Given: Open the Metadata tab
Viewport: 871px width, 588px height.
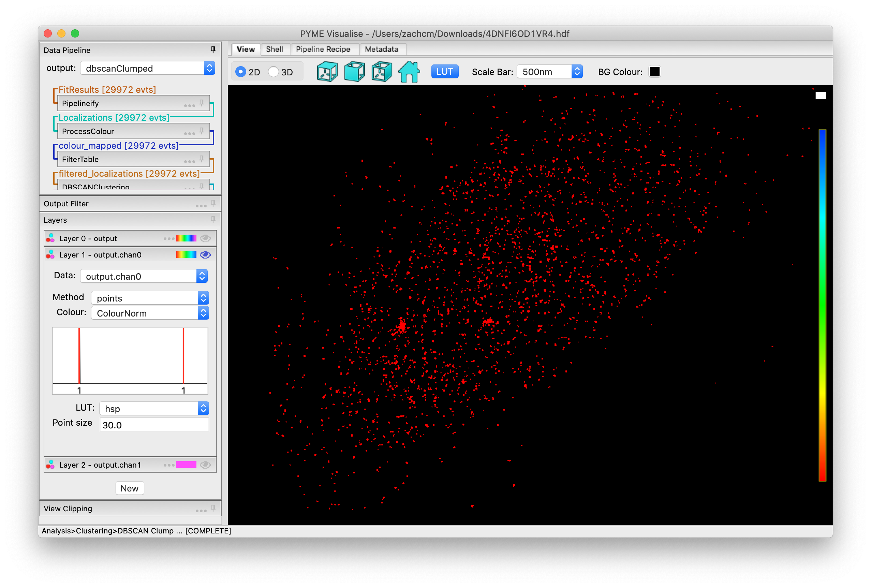Looking at the screenshot, I should 381,49.
